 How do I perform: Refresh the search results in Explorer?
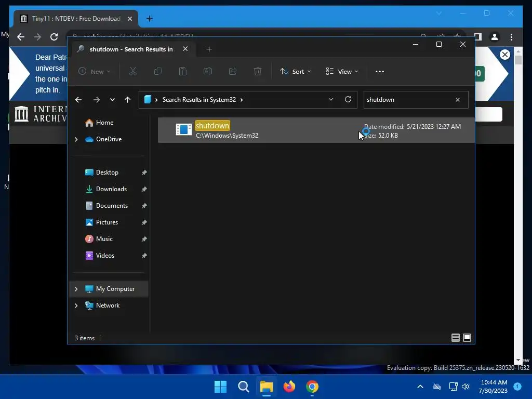(x=348, y=99)
